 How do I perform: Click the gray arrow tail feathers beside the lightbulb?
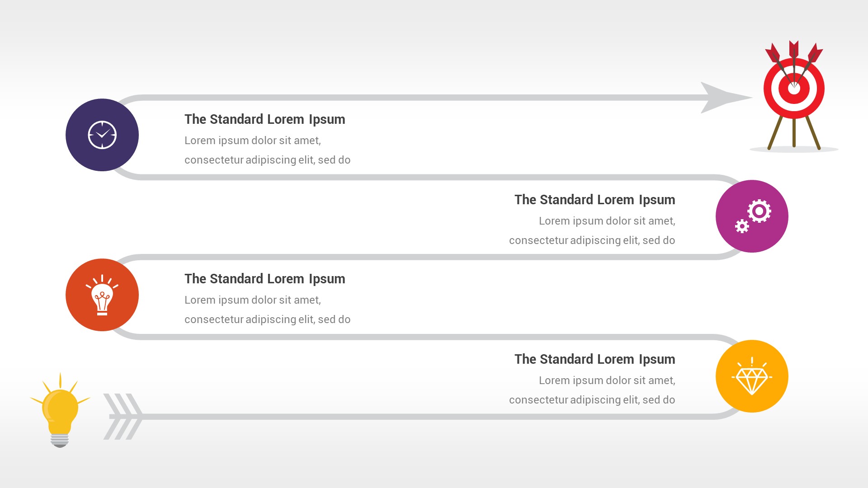pos(123,416)
